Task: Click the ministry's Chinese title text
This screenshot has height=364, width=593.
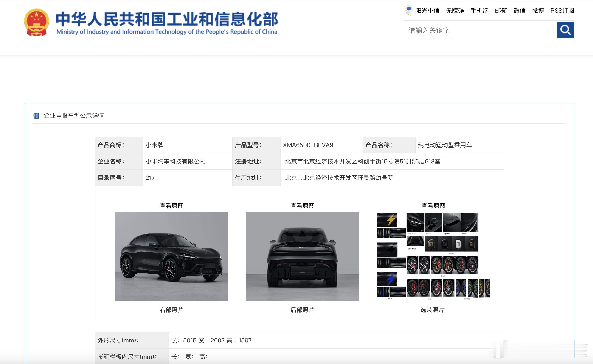Action: click(167, 19)
